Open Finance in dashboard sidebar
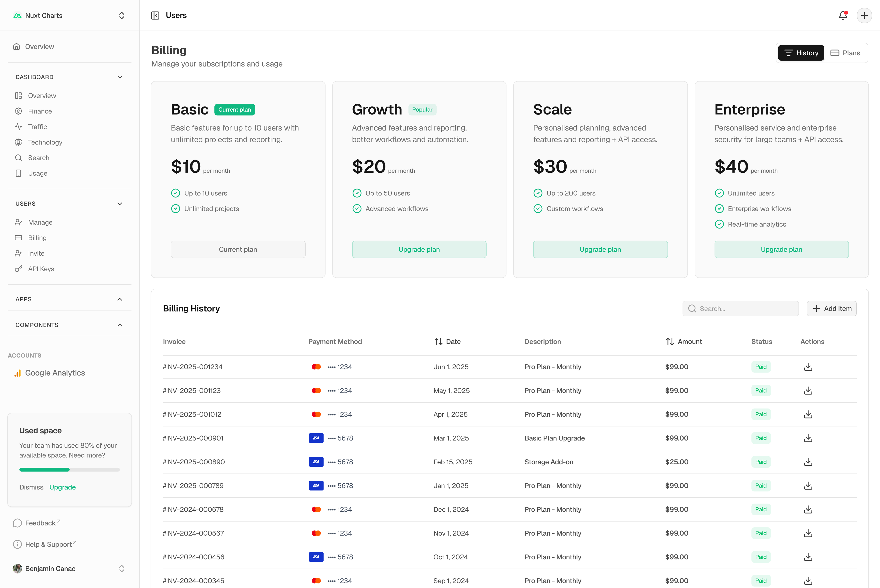This screenshot has width=880, height=588. [40, 111]
